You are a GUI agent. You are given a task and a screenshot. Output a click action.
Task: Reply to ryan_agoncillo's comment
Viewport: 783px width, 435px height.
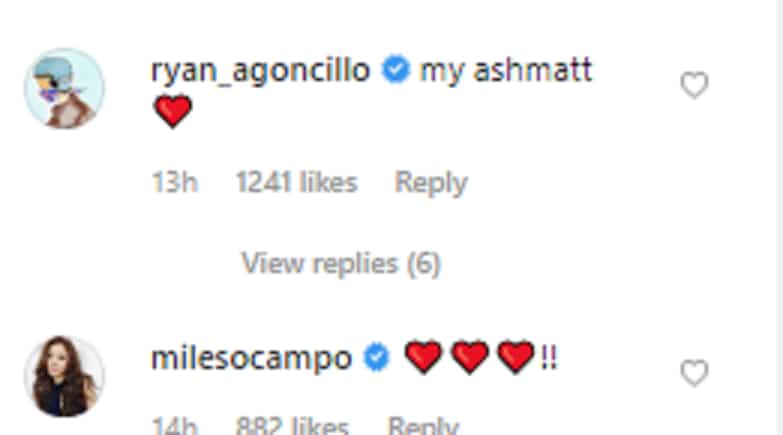[431, 182]
